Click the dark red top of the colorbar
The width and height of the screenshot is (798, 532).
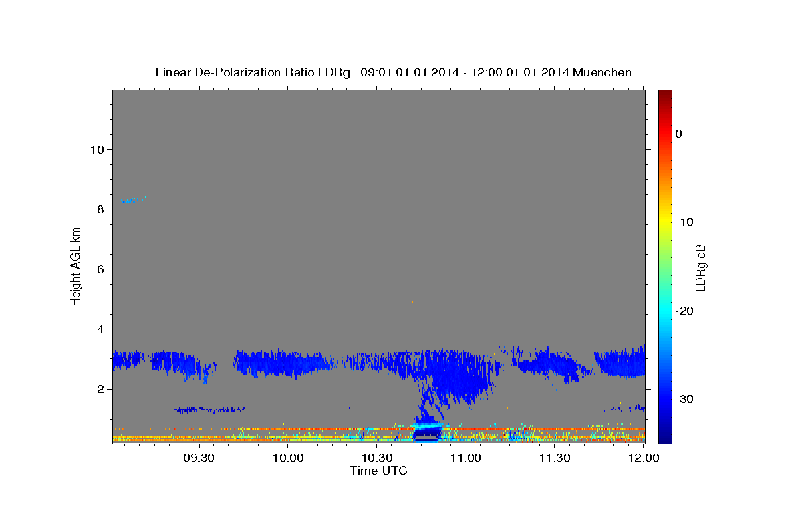click(x=665, y=95)
